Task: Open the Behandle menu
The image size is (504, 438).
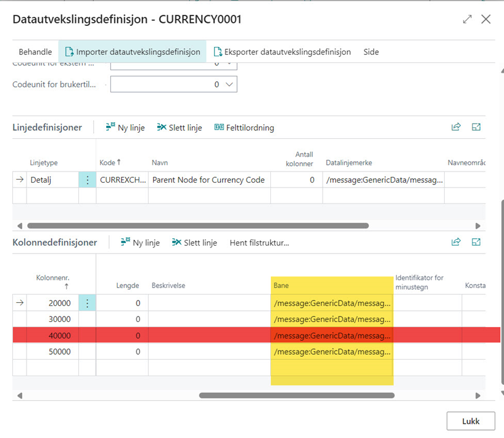Action: point(35,52)
